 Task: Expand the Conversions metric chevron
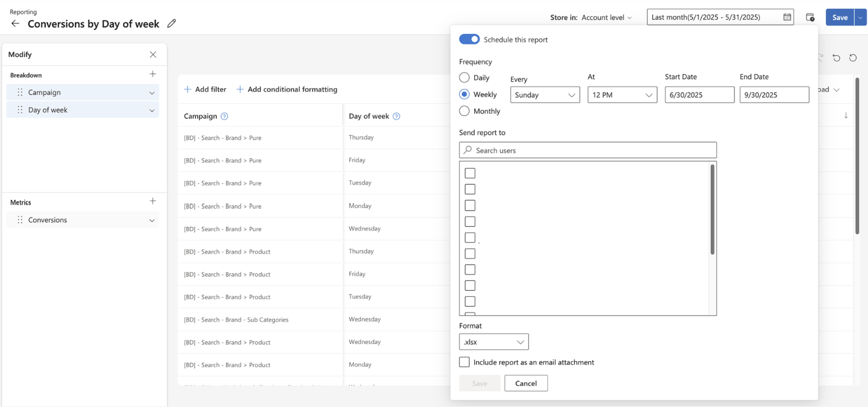(x=152, y=221)
